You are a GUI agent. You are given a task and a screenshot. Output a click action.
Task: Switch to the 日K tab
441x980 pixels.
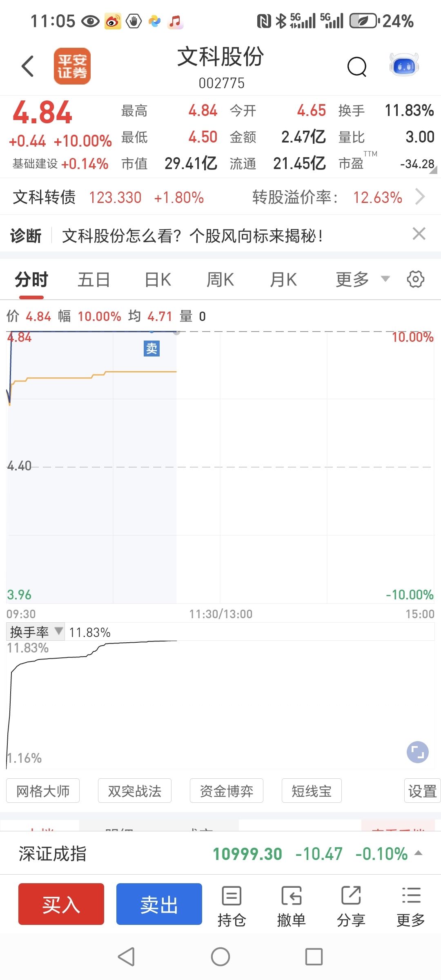pyautogui.click(x=158, y=280)
